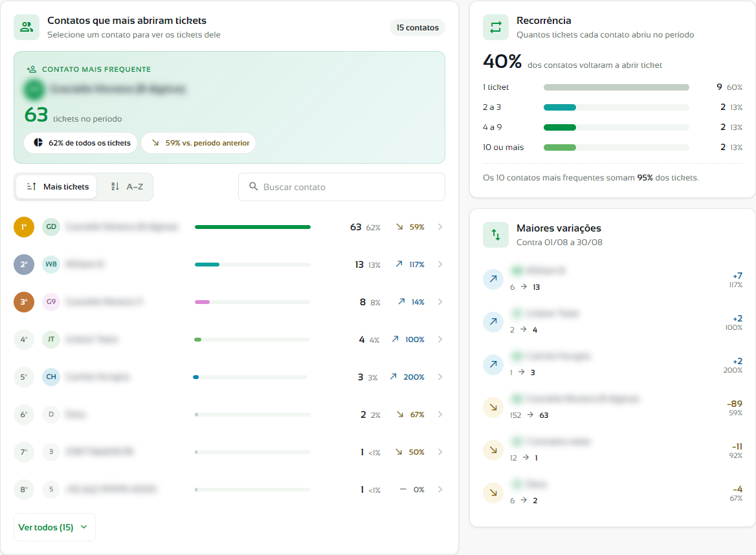Image resolution: width=756 pixels, height=555 pixels.
Task: Click the up-arrow circle for 2 → 4 variation
Action: 493,322
